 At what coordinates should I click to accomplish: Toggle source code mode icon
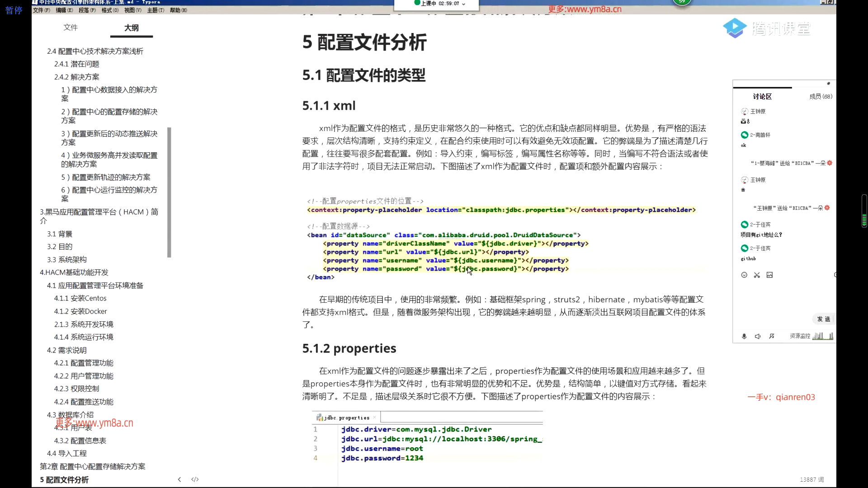coord(195,479)
